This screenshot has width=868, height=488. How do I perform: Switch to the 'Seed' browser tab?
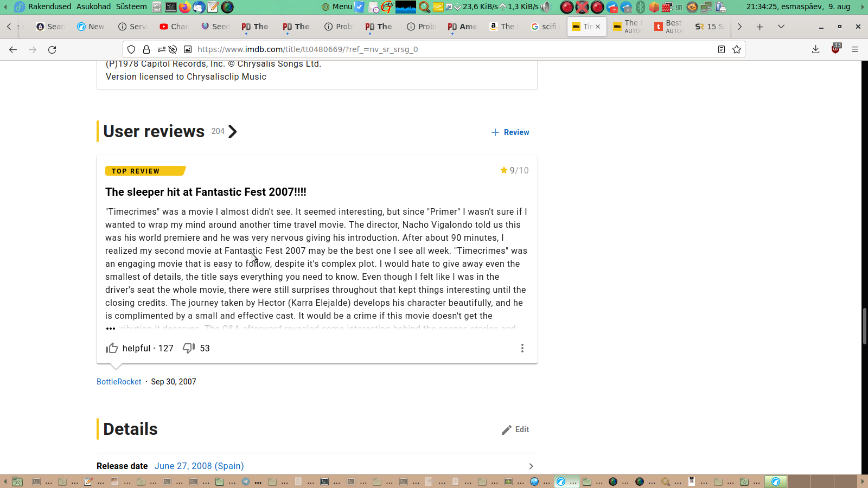tap(215, 27)
